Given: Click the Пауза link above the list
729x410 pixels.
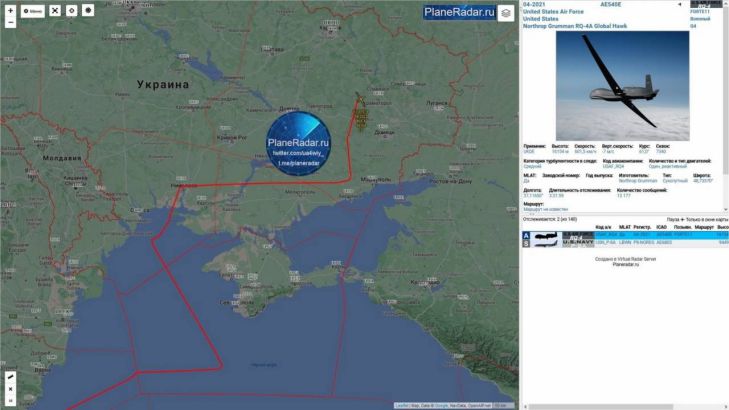Looking at the screenshot, I should (673, 217).
